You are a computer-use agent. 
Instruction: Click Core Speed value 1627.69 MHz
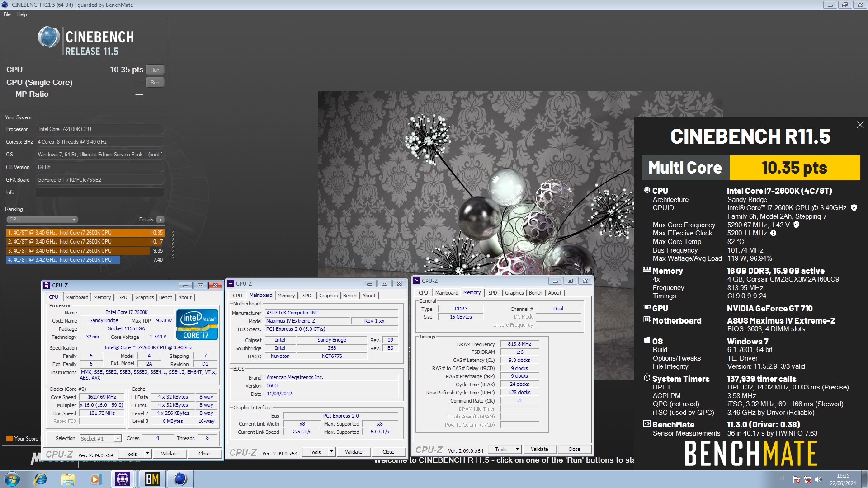click(102, 397)
